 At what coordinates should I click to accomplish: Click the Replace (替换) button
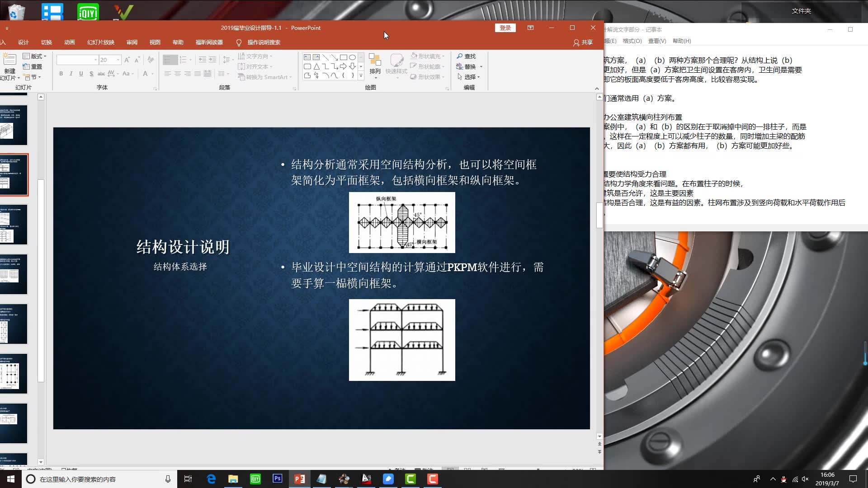click(x=466, y=66)
